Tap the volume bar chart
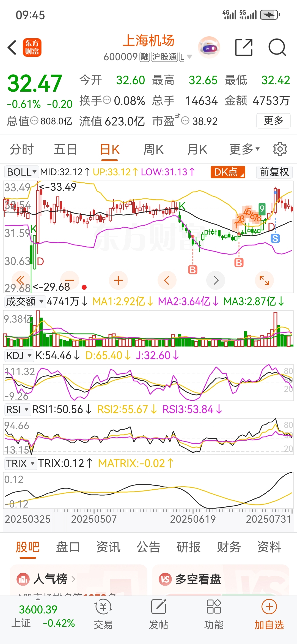 coord(148,328)
